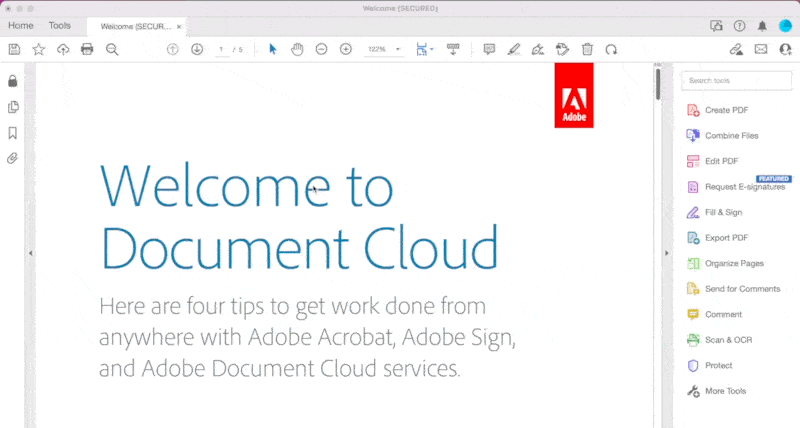Open the page thumbnails panel

pyautogui.click(x=13, y=107)
